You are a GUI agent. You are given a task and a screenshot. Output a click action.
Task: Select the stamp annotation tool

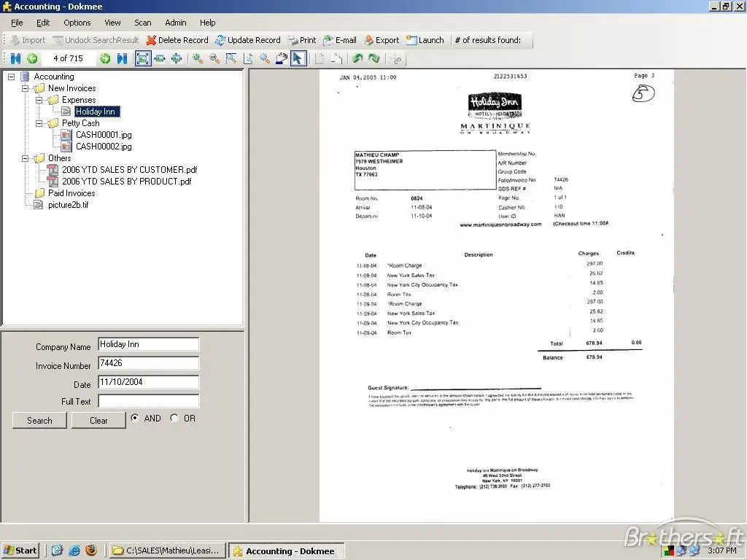pyautogui.click(x=282, y=58)
